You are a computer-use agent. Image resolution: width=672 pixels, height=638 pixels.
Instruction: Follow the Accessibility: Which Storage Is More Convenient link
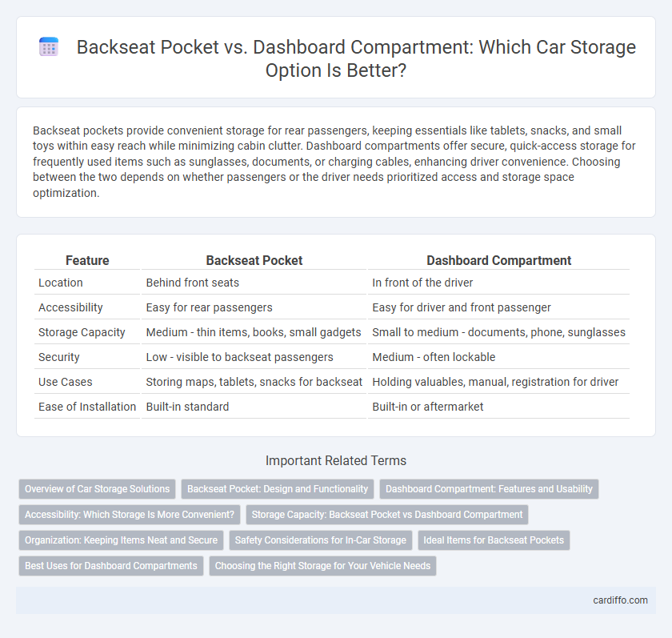pyautogui.click(x=130, y=515)
